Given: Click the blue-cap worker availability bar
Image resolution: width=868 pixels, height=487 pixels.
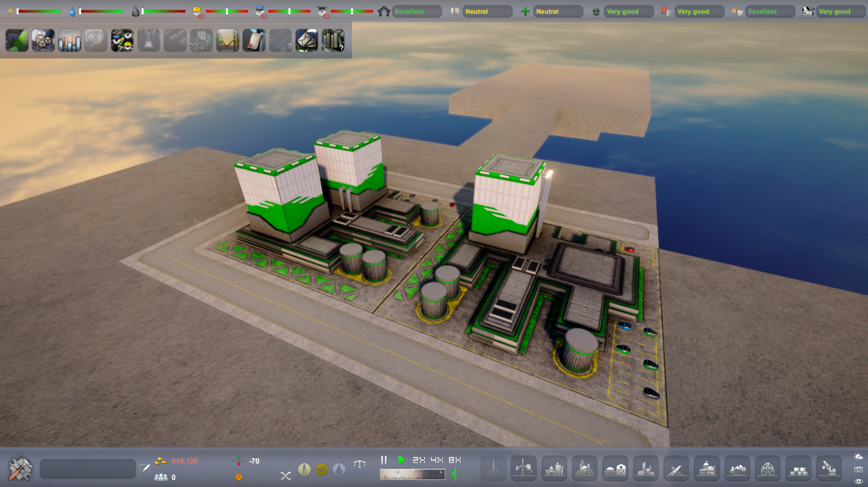Looking at the screenshot, I should (289, 11).
